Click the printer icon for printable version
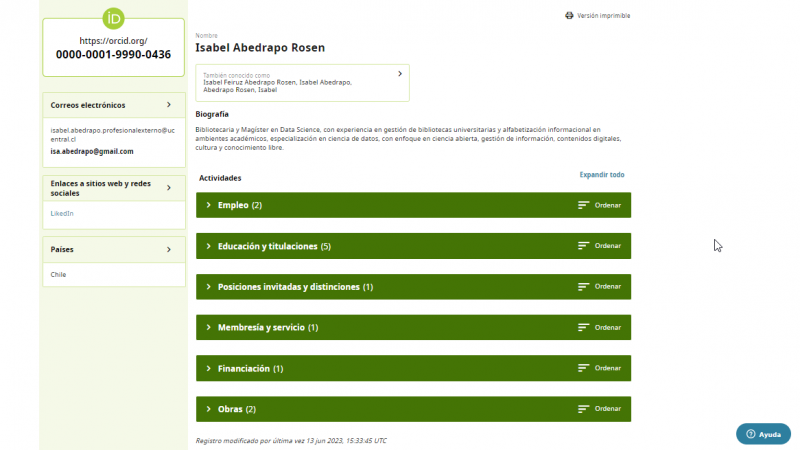The width and height of the screenshot is (800, 450). pyautogui.click(x=569, y=16)
